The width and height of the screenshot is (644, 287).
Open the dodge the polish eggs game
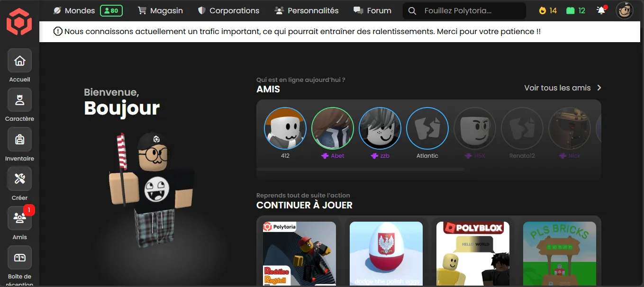(x=386, y=254)
